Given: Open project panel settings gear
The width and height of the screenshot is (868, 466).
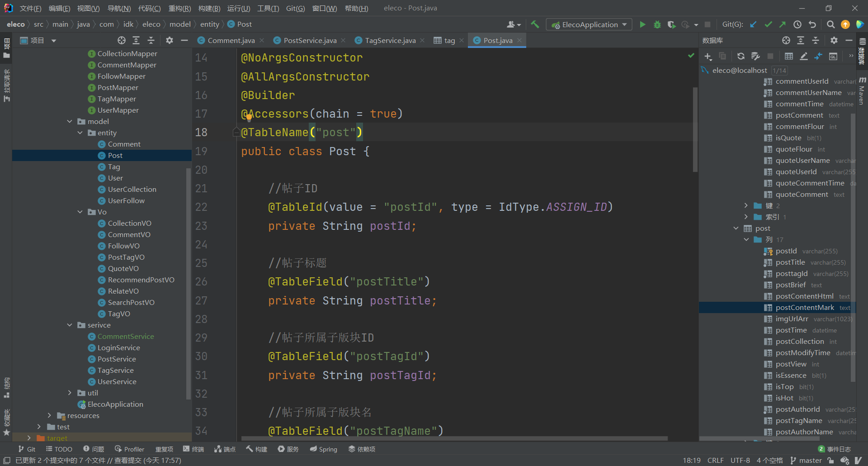Looking at the screenshot, I should (170, 40).
